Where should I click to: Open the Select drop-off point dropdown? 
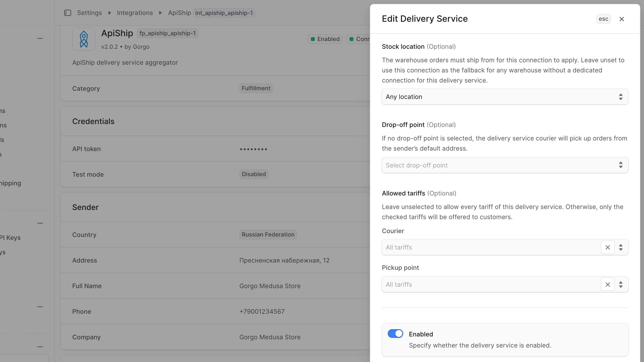[505, 165]
